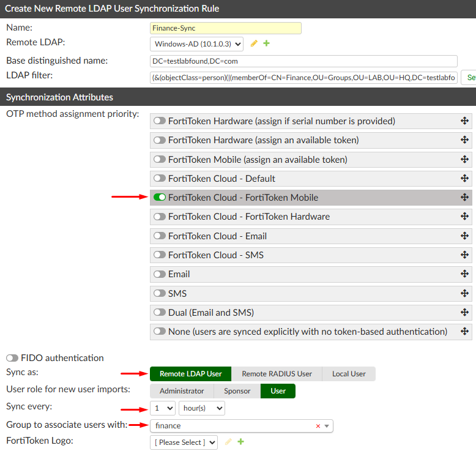Choose Administrator user role

[x=182, y=391]
